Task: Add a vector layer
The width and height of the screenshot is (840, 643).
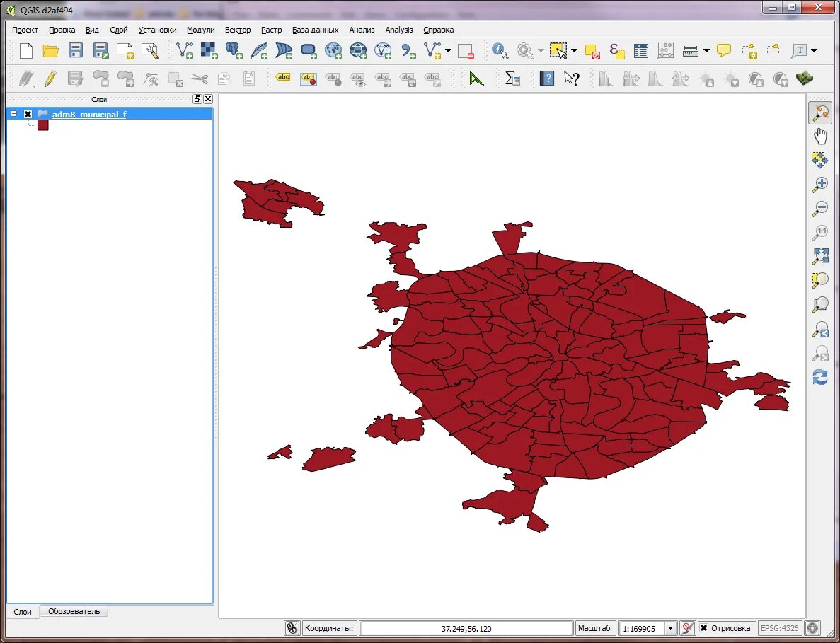Action: (185, 51)
